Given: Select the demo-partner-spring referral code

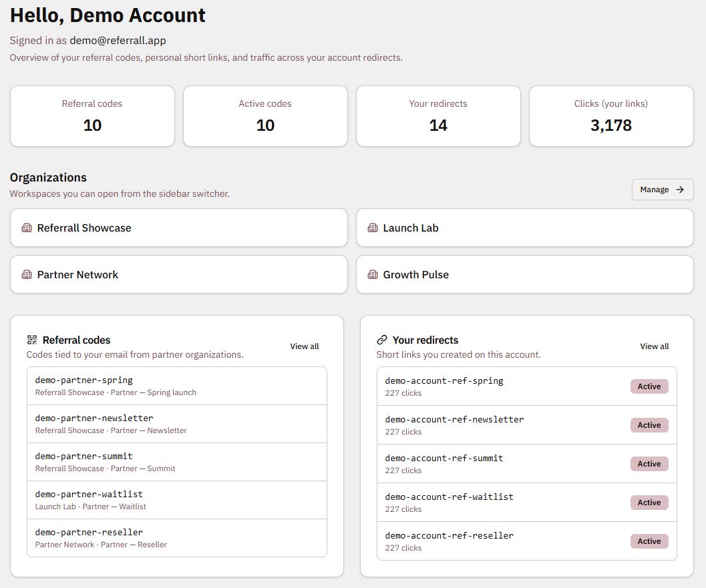Looking at the screenshot, I should pos(177,385).
